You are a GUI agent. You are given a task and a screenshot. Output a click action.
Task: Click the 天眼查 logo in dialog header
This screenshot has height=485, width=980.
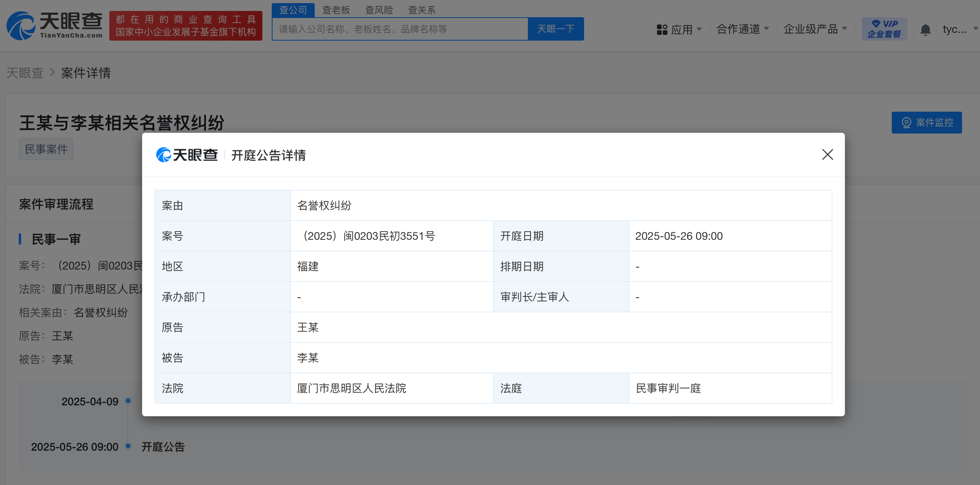pyautogui.click(x=187, y=155)
